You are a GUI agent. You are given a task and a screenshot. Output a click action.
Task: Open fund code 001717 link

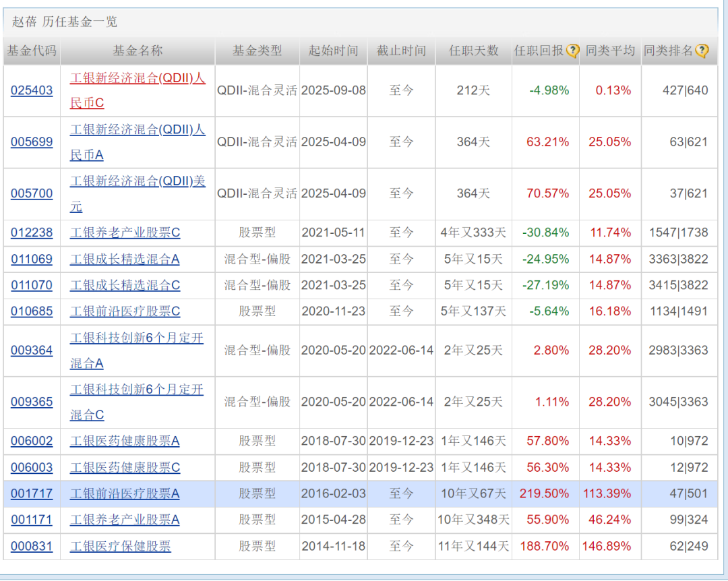coord(32,493)
